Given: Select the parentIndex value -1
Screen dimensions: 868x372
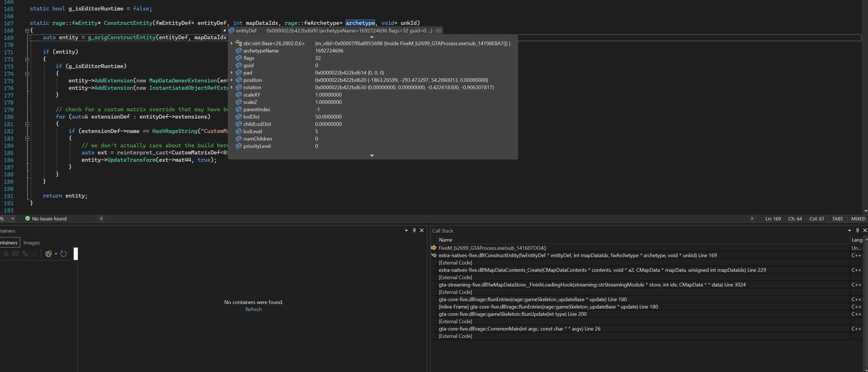Looking at the screenshot, I should click(x=317, y=109).
